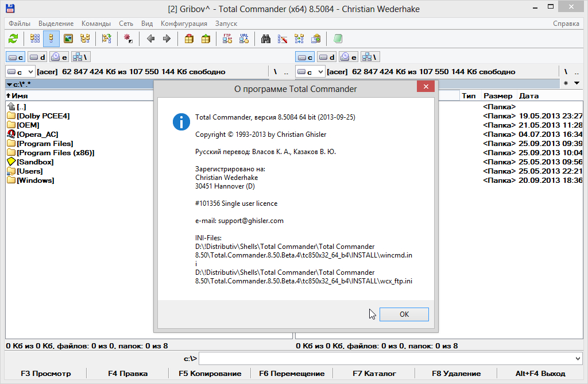Go back with the left arrow icon

click(150, 39)
